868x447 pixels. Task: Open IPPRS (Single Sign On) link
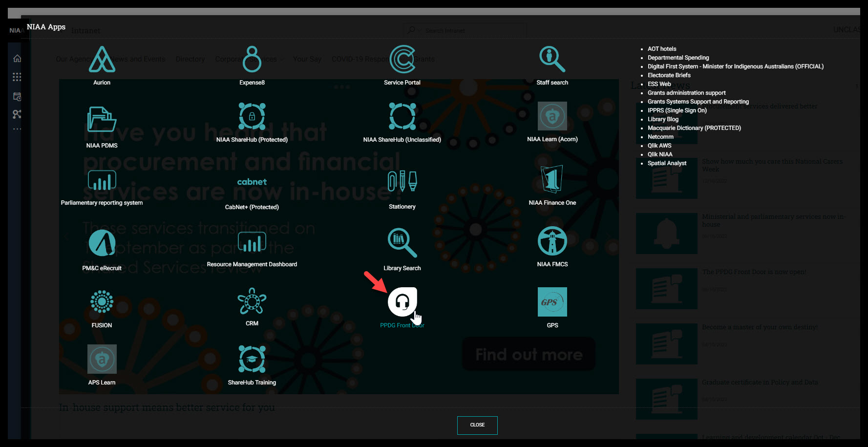[x=677, y=110]
